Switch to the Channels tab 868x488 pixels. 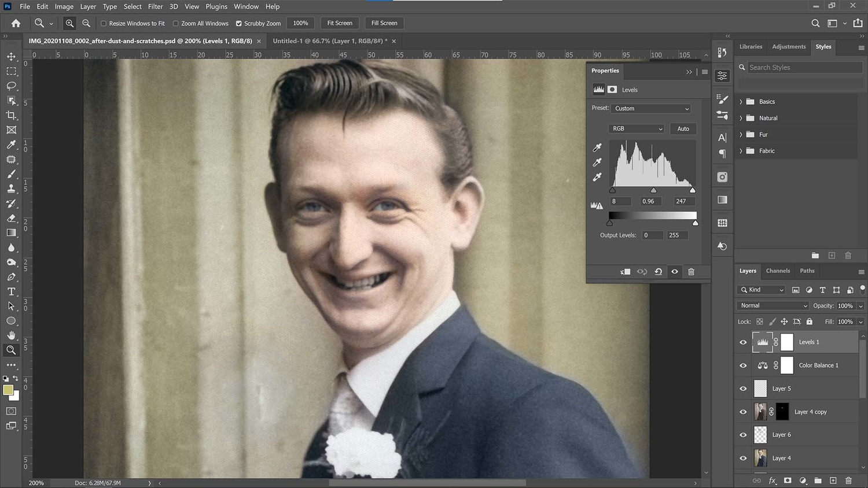click(778, 271)
